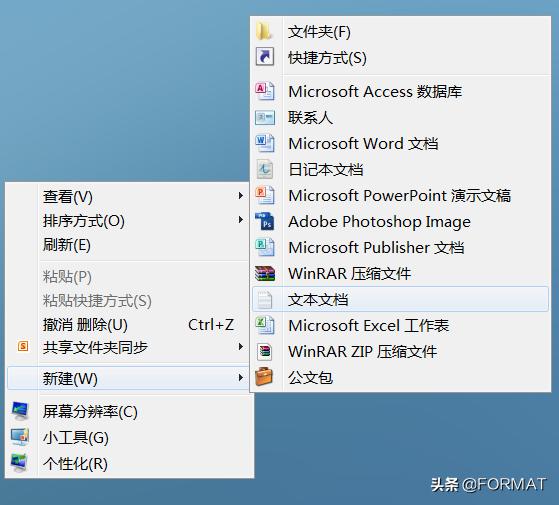Screen dimensions: 559x505
Task: Expand the 共享文件夹同步 submenu arrow
Action: pos(241,346)
